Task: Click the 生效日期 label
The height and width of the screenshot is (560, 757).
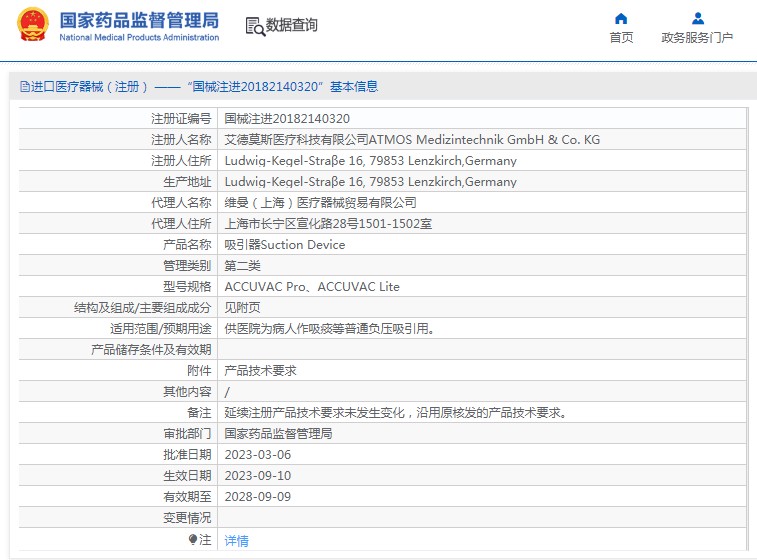Action: [x=187, y=476]
